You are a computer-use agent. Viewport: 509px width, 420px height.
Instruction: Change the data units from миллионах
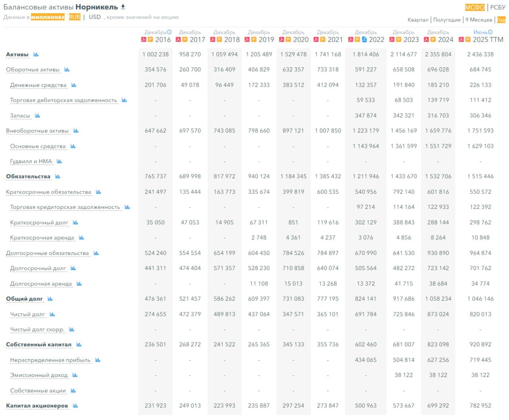[x=48, y=17]
